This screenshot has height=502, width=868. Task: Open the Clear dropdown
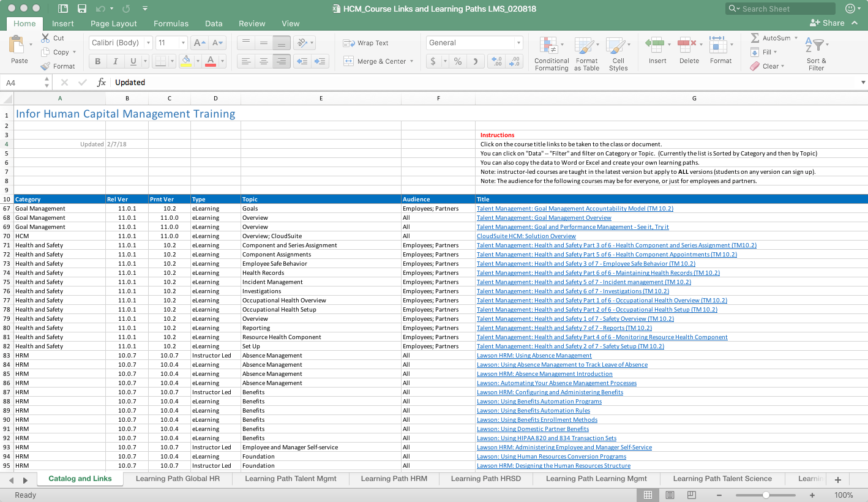tap(768, 66)
